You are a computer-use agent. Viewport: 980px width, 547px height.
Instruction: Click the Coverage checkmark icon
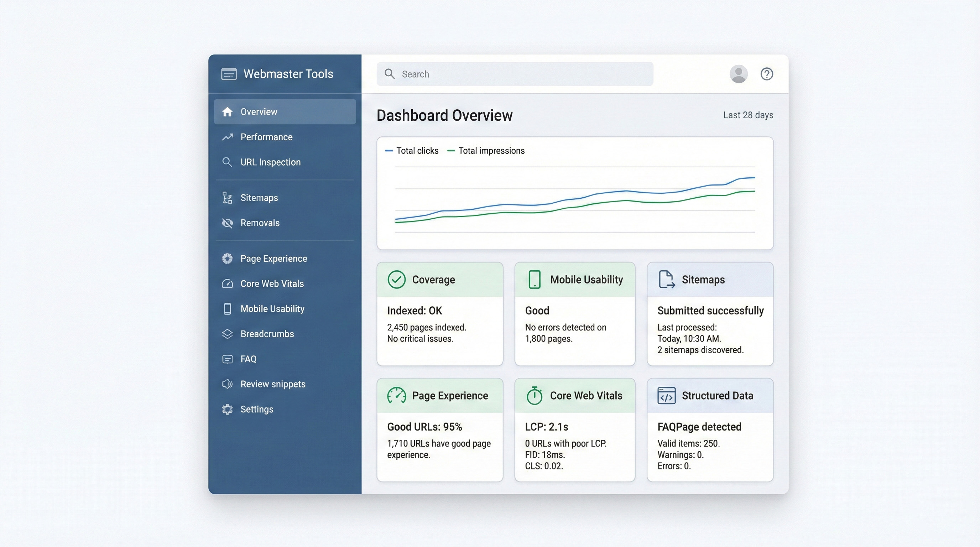point(396,280)
